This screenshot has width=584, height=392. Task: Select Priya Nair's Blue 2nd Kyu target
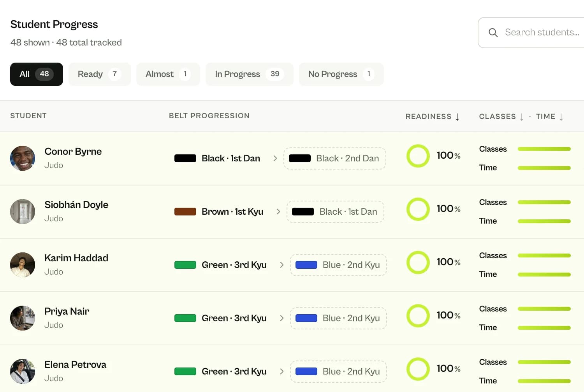tap(338, 318)
